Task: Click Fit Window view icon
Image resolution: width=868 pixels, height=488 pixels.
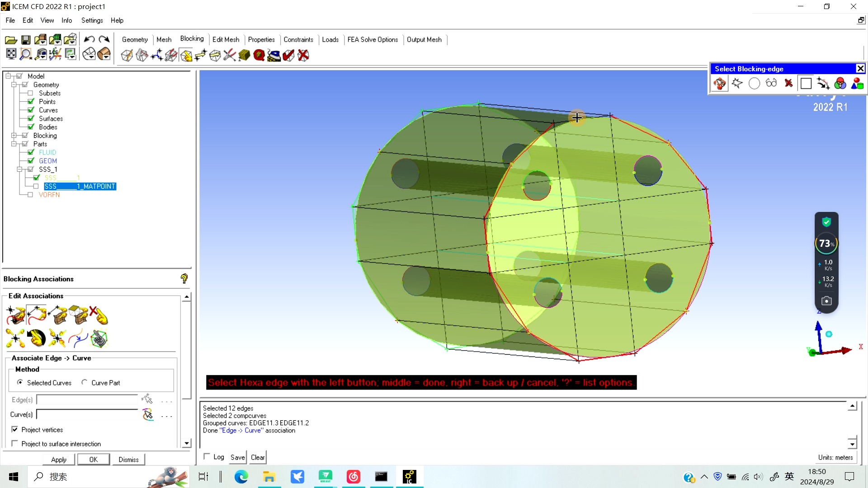Action: 11,54
